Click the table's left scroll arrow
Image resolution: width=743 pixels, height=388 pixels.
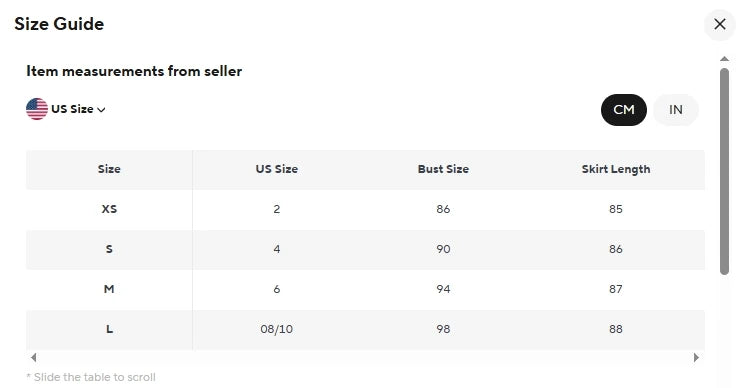33,357
